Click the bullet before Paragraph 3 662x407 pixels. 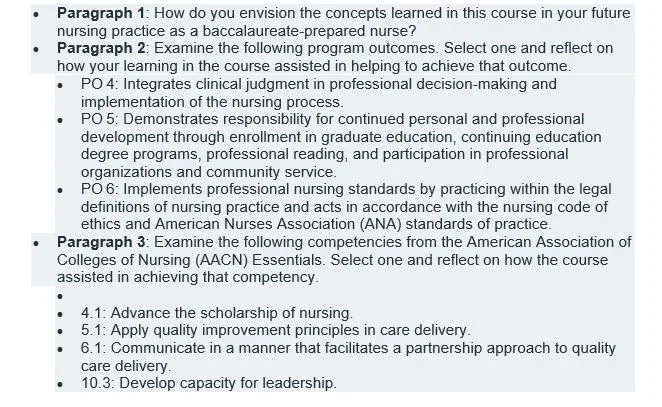coord(36,243)
